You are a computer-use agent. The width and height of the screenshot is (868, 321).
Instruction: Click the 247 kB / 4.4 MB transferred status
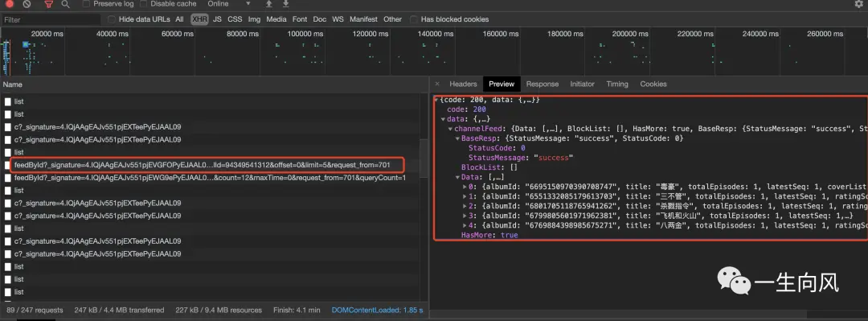[119, 310]
